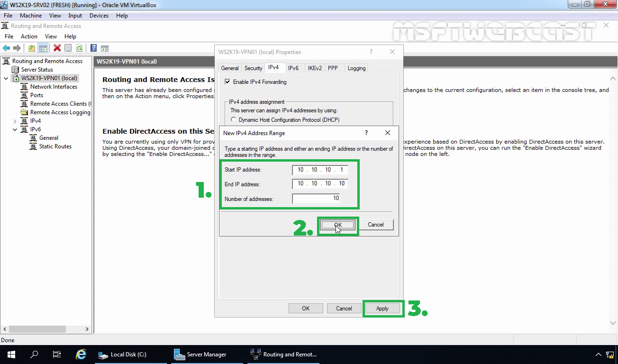This screenshot has height=364, width=618.
Task: Click the Remote Access Logging folder icon
Action: coord(25,112)
